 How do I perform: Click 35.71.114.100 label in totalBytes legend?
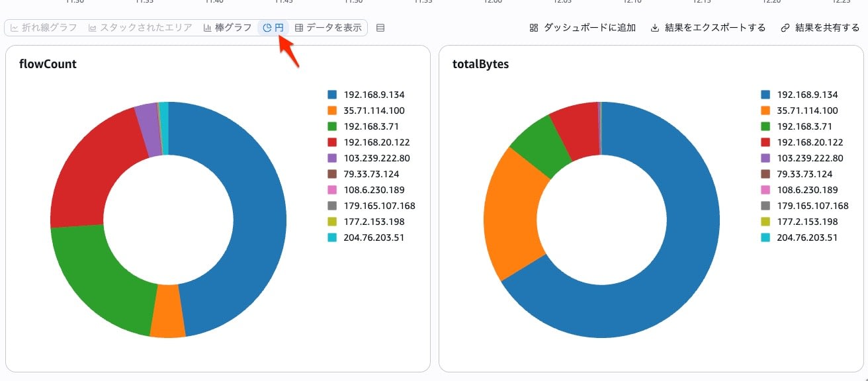(807, 110)
